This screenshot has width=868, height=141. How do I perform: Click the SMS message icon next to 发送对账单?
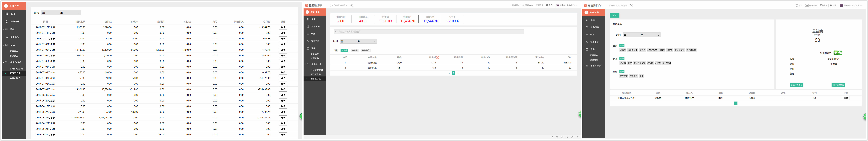[x=836, y=53]
